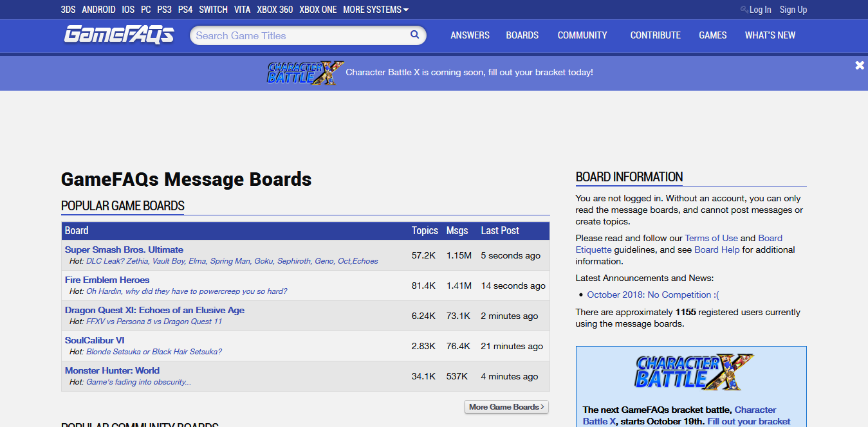Screen dimensions: 868x427
Task: Click the Sign Up link
Action: (x=793, y=10)
